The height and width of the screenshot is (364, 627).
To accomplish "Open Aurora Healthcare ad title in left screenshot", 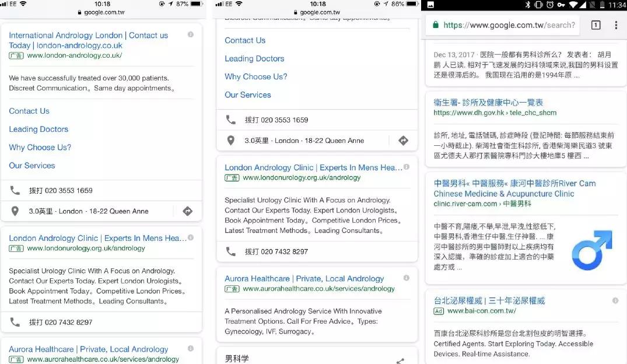I will click(x=89, y=349).
